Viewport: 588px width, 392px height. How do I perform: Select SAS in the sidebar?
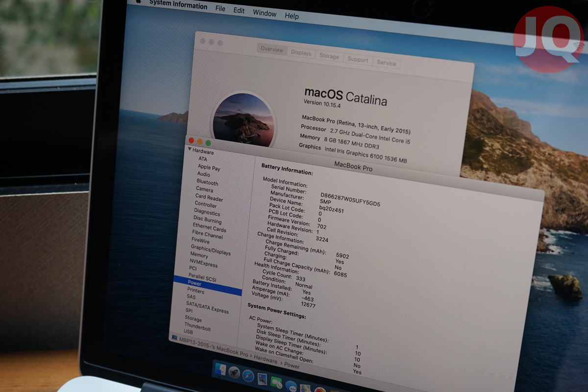click(x=191, y=297)
